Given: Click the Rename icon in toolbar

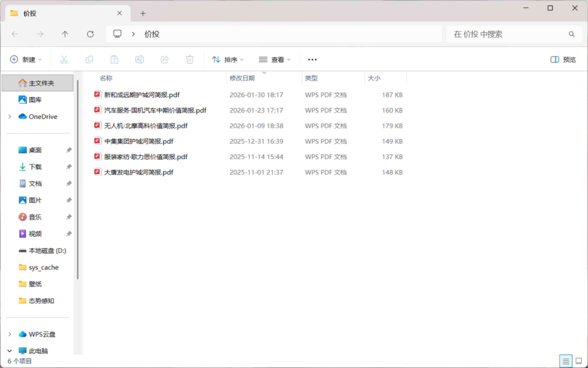Looking at the screenshot, I should coord(139,60).
